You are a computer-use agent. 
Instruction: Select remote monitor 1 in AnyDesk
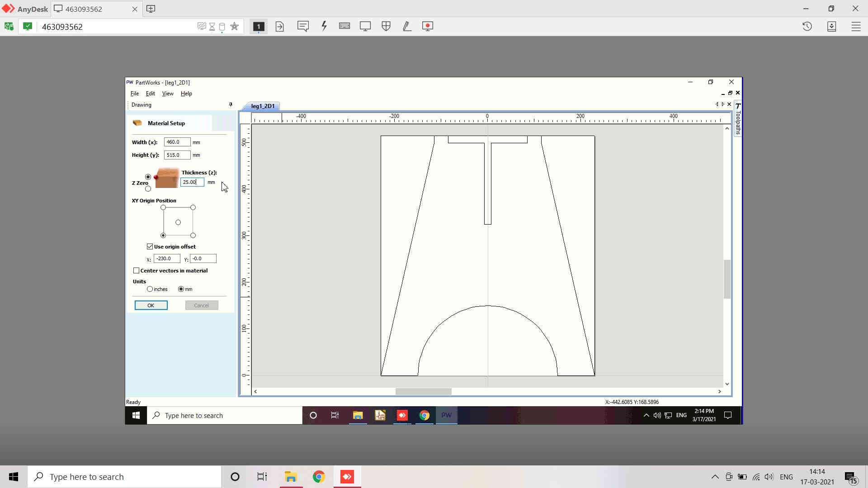(259, 27)
